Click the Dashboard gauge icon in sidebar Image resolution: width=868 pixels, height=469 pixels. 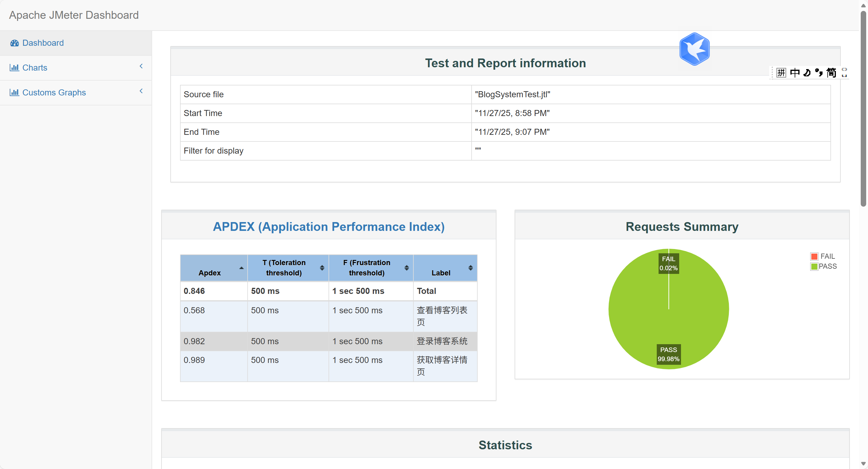pos(14,43)
